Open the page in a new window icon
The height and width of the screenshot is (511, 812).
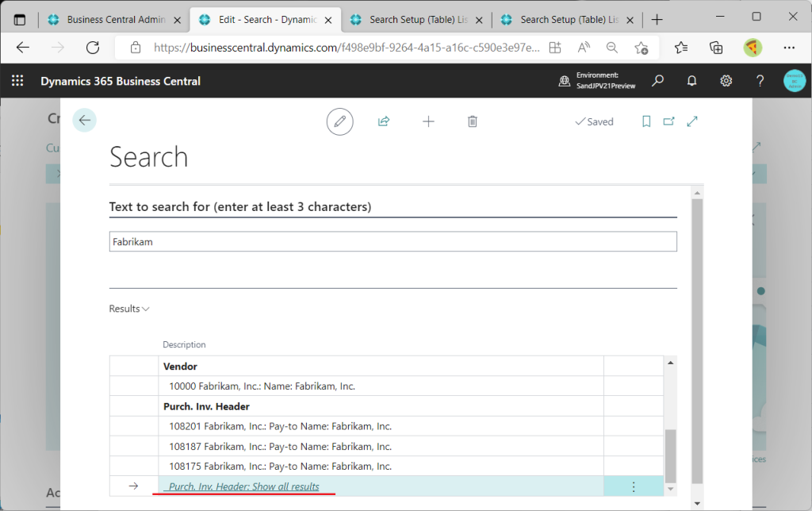[x=669, y=121]
